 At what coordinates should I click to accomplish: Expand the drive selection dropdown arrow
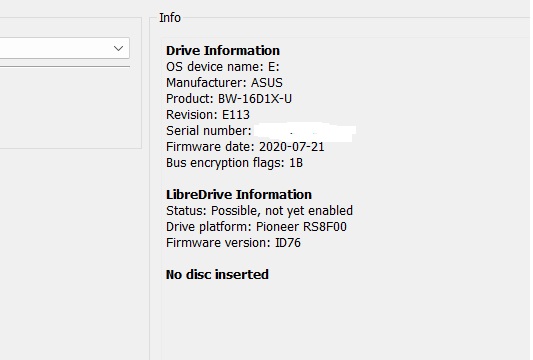[x=118, y=48]
